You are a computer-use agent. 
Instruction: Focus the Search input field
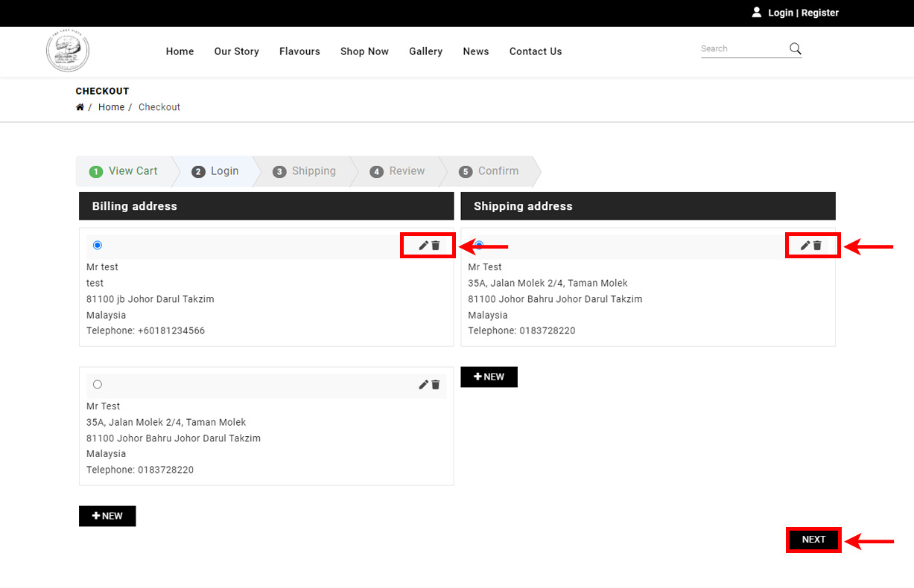click(x=743, y=49)
